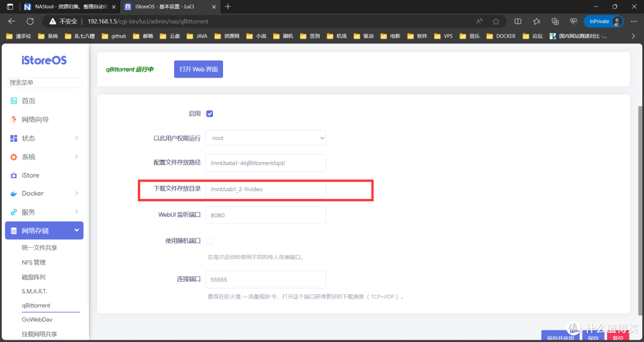Click the 配置文件存放路径 input field
Image resolution: width=644 pixels, height=342 pixels.
point(266,163)
